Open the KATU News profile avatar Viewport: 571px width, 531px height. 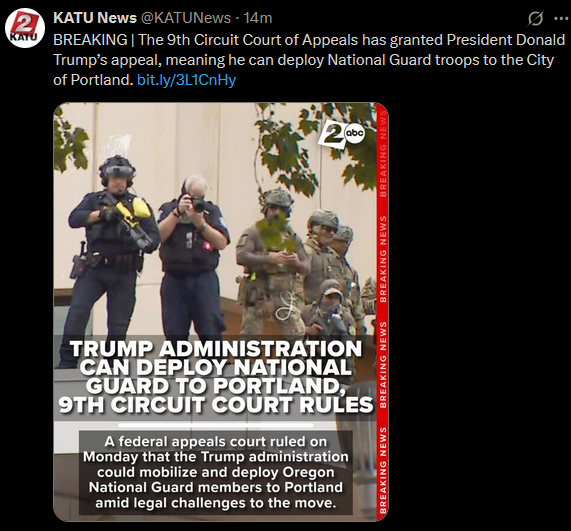pyautogui.click(x=25, y=28)
